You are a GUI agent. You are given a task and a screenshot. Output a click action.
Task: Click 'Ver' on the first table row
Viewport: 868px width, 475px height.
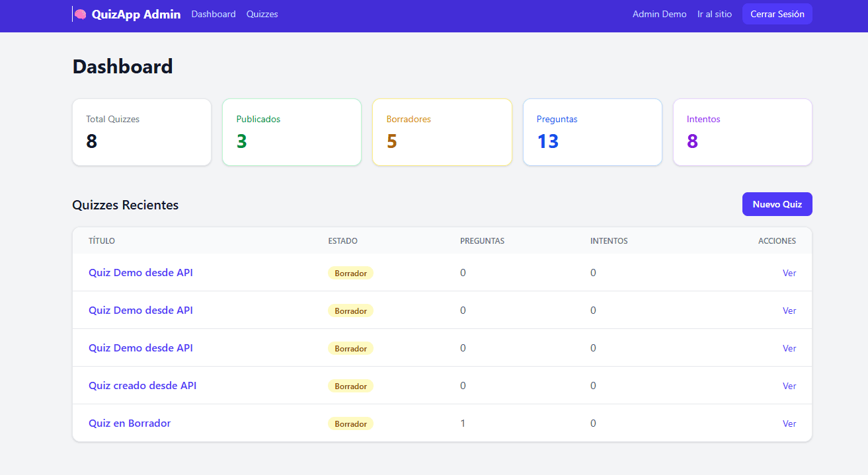point(789,272)
